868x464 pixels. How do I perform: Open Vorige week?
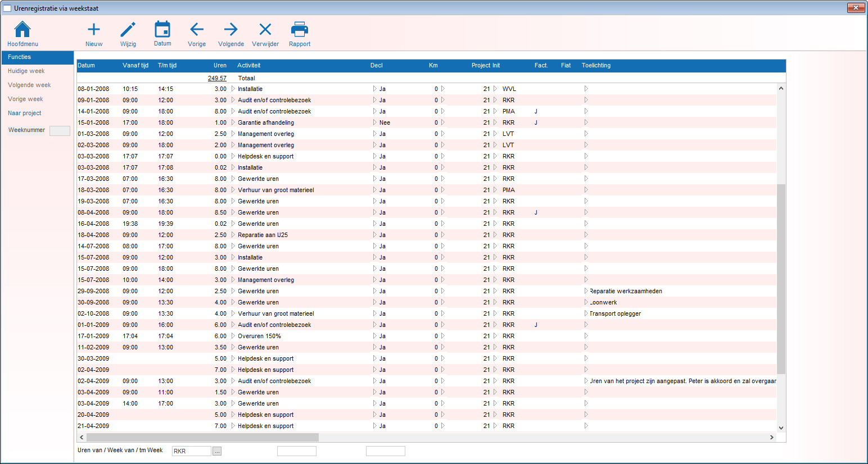point(25,99)
